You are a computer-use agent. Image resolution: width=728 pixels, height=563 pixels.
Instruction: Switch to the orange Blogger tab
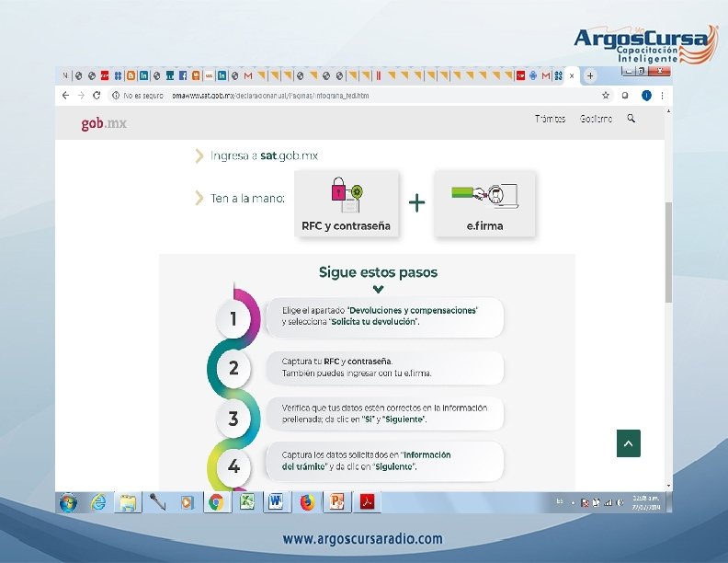click(x=131, y=75)
